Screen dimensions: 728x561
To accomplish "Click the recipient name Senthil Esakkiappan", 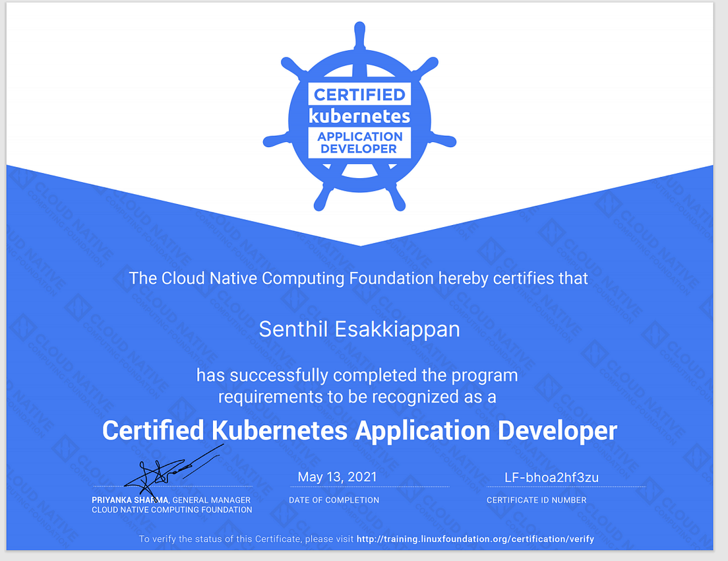I will click(x=359, y=329).
